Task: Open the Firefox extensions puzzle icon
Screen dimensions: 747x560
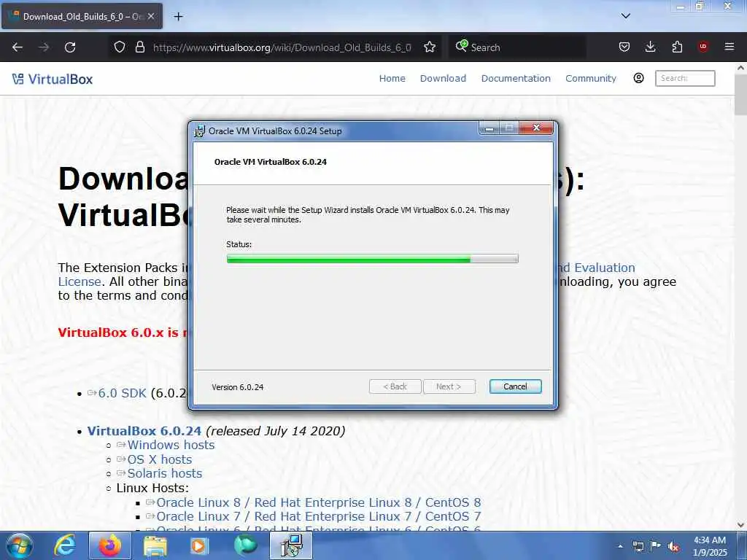Action: click(x=677, y=47)
